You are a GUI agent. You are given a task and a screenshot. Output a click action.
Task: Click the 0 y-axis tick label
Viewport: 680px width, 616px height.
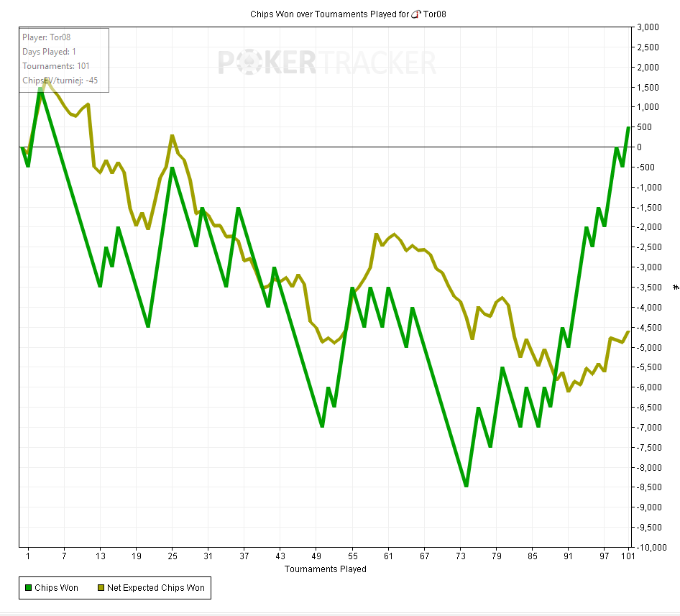click(639, 147)
